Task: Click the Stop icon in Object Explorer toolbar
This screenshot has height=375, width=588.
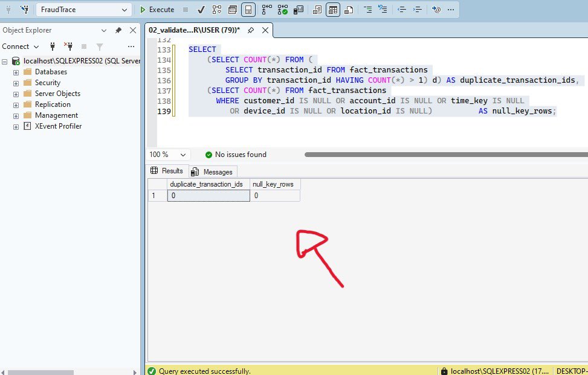Action: pos(84,46)
